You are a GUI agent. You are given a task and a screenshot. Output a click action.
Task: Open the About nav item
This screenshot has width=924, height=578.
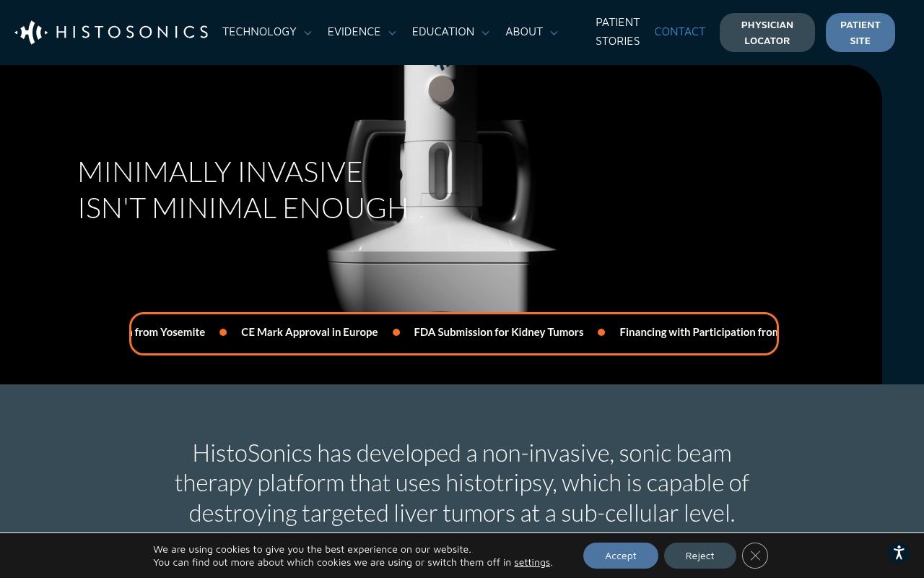(x=524, y=32)
